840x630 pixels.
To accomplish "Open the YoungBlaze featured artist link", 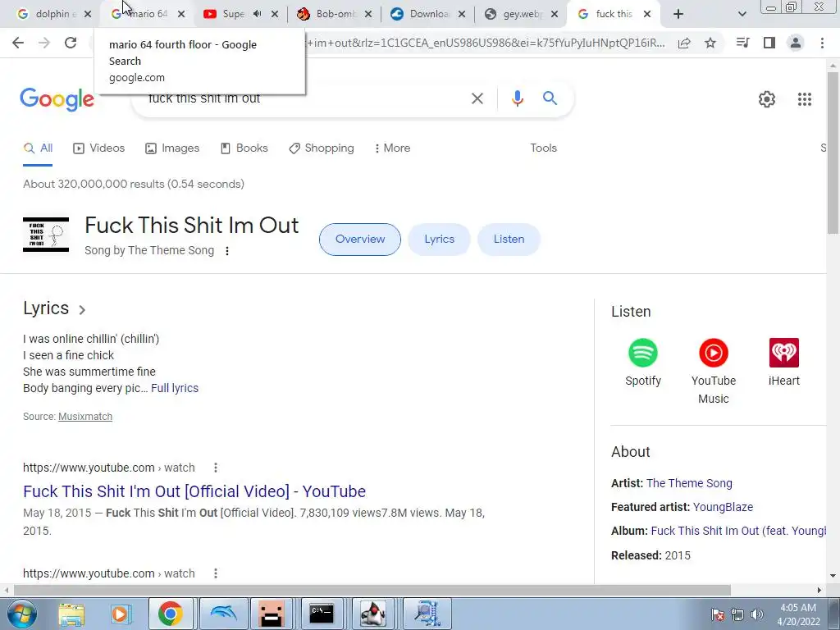I will click(723, 507).
